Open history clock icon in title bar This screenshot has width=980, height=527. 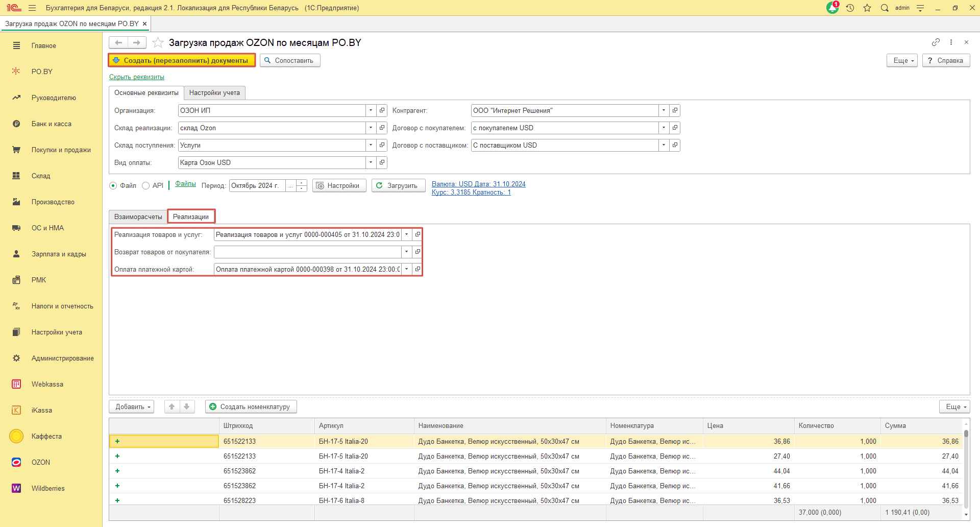click(x=850, y=8)
